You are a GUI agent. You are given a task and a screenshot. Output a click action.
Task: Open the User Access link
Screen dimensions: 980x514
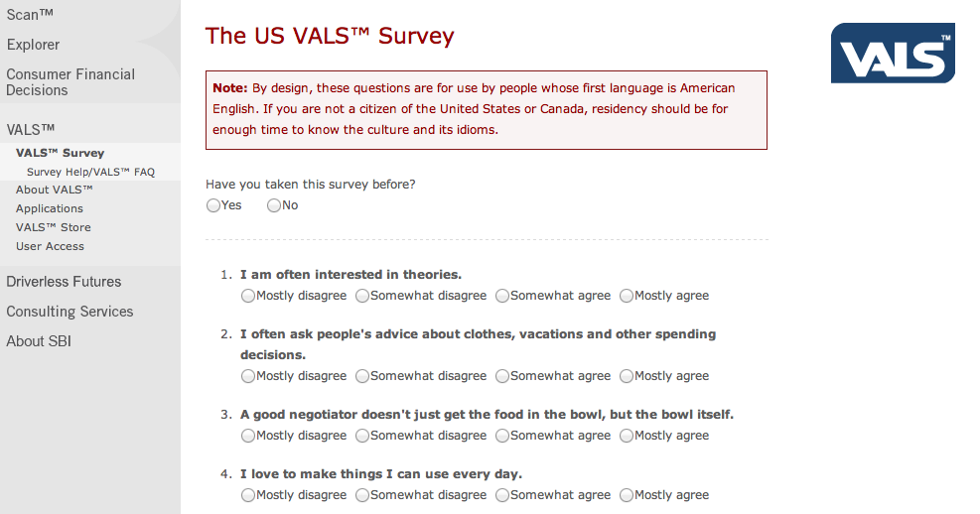click(x=50, y=246)
